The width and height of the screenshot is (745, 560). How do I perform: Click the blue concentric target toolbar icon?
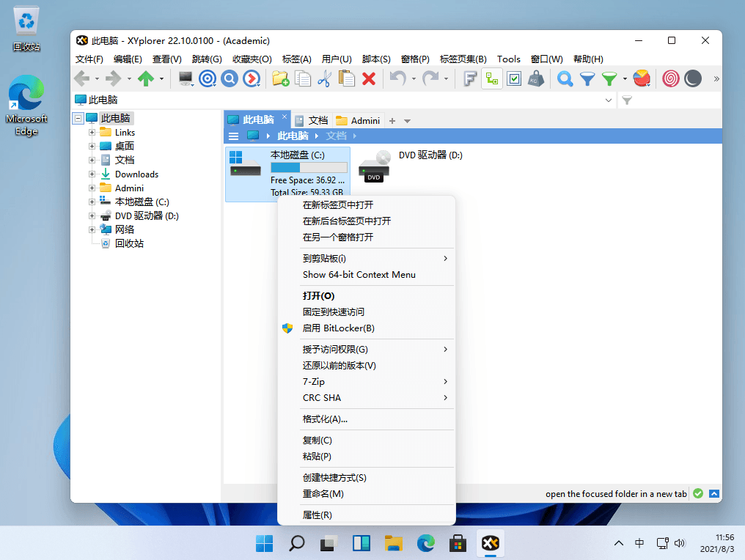point(208,78)
